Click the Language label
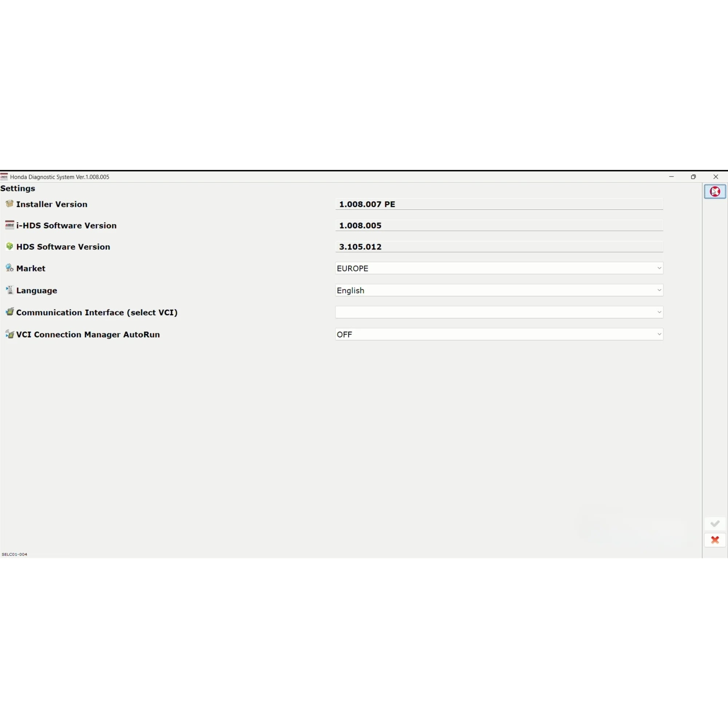The width and height of the screenshot is (728, 728). [x=36, y=290]
